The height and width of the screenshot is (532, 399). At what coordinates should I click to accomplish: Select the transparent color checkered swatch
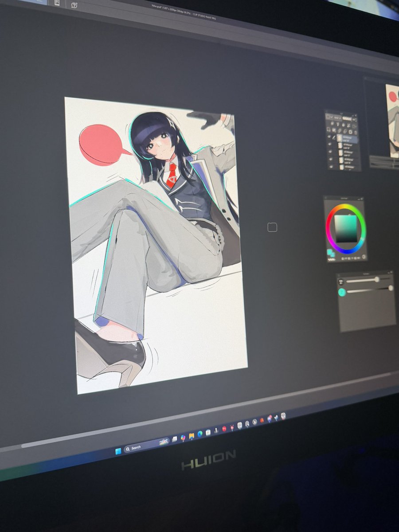pos(332,259)
